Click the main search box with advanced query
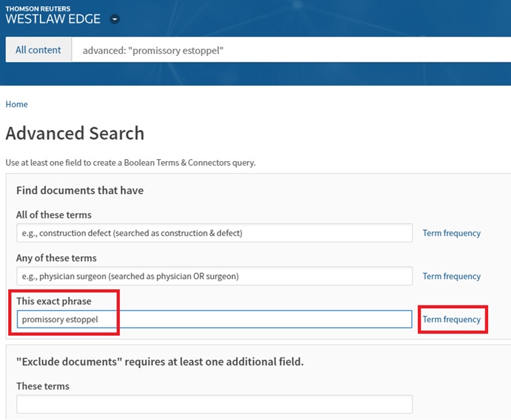The image size is (511, 420). coord(290,51)
